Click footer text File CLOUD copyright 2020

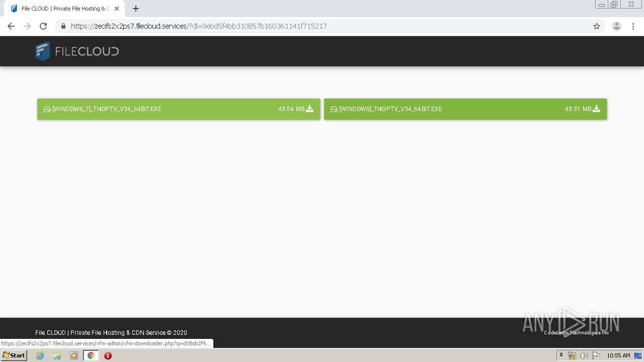pyautogui.click(x=111, y=333)
